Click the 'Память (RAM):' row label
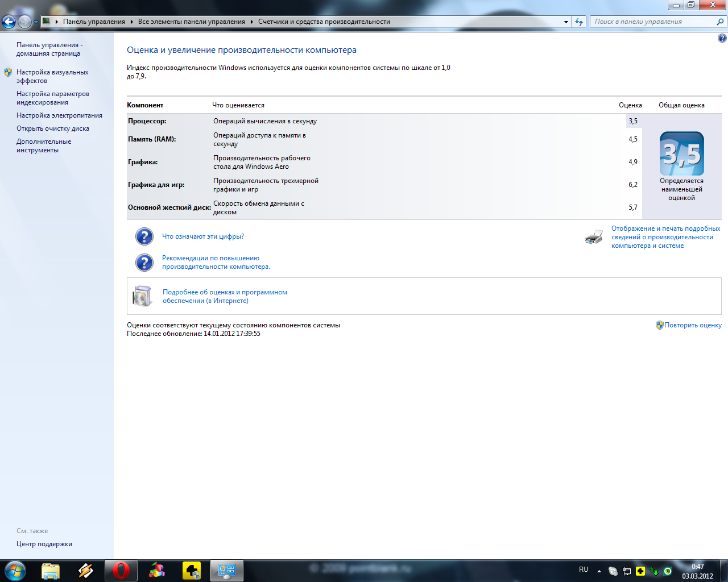This screenshot has width=728, height=582. click(152, 139)
